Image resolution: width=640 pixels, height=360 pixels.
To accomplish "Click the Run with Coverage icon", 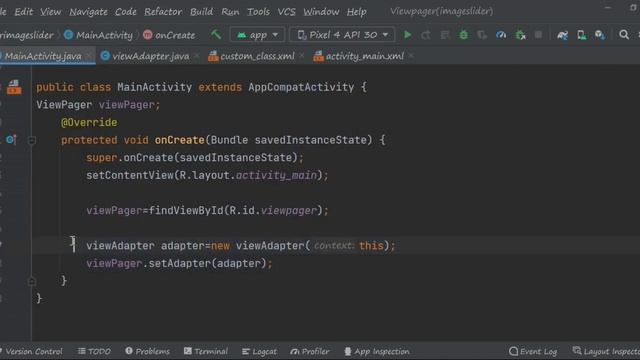I will click(482, 35).
